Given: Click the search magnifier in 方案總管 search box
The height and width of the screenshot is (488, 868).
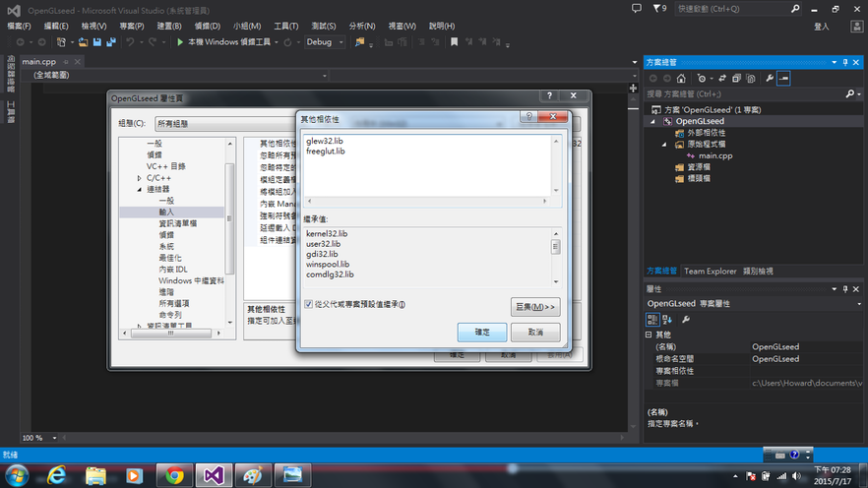Looking at the screenshot, I should pos(849,94).
